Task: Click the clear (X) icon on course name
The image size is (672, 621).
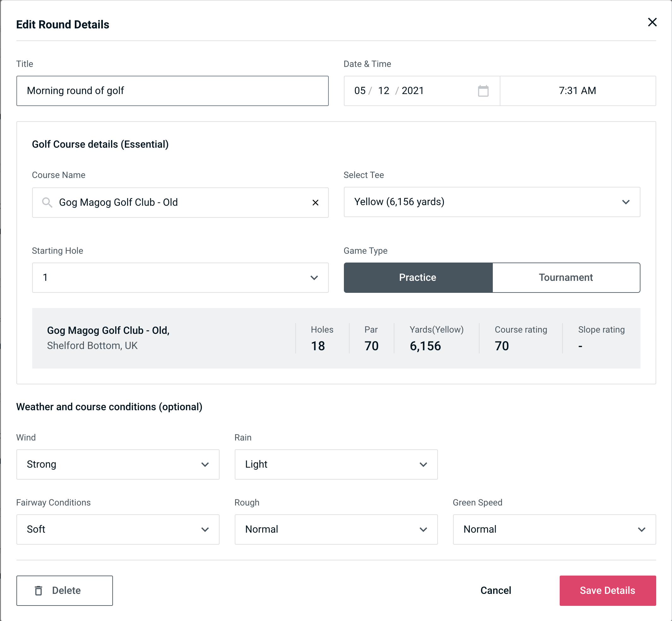Action: (315, 203)
